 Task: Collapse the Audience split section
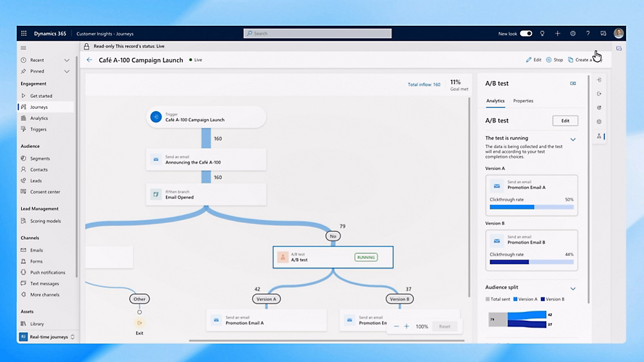click(x=573, y=289)
